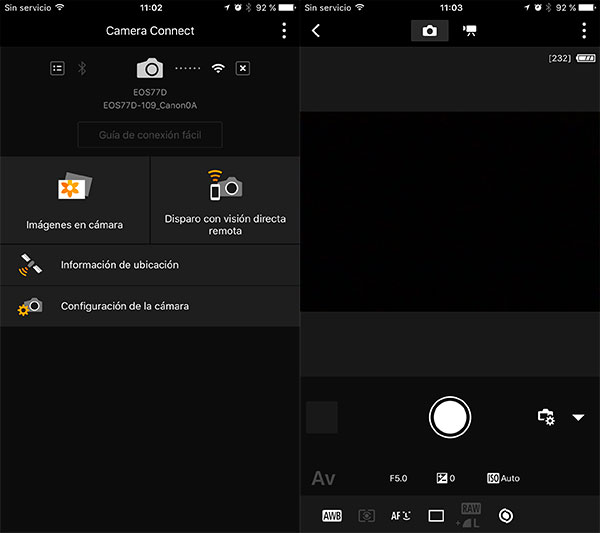Tap the Wi-Fi connection icon

click(218, 68)
